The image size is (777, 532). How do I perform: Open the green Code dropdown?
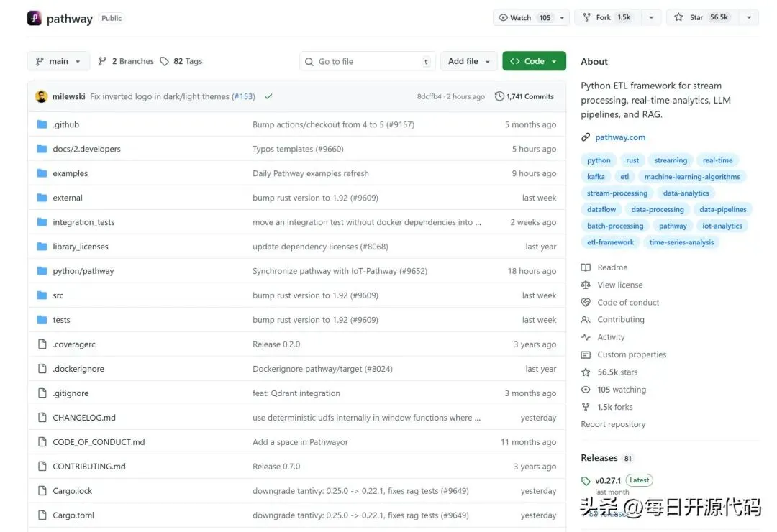[x=534, y=61]
